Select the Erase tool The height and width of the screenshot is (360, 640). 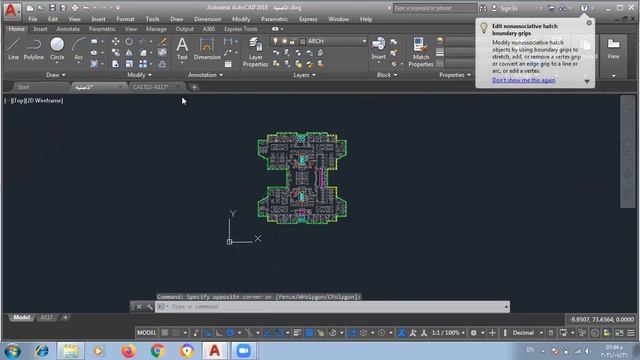[162, 41]
